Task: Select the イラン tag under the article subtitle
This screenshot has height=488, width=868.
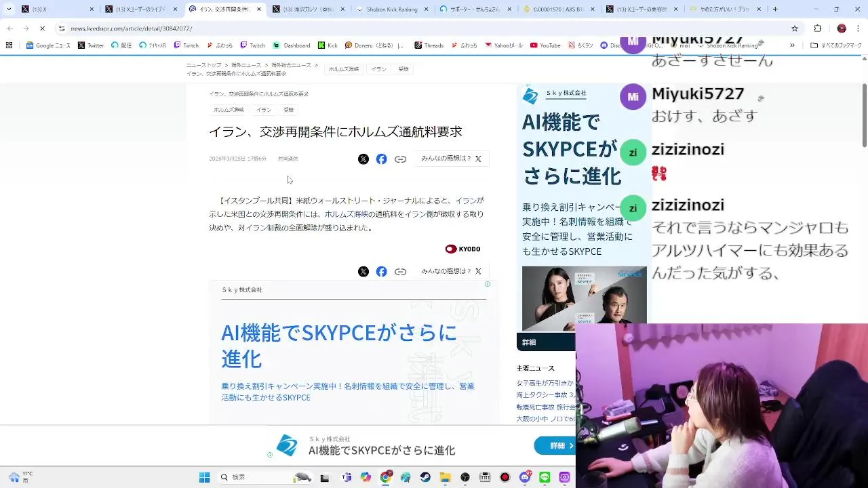Action: [264, 110]
